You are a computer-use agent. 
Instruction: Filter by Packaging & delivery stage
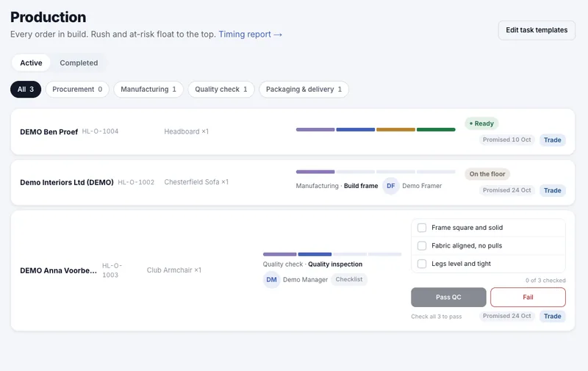304,89
